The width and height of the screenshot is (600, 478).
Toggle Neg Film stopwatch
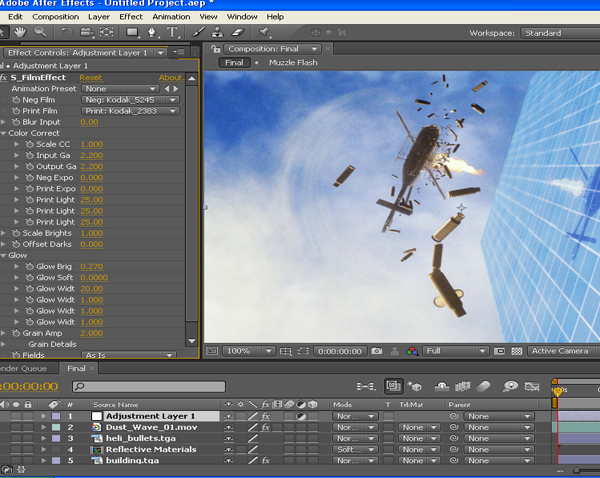point(16,100)
